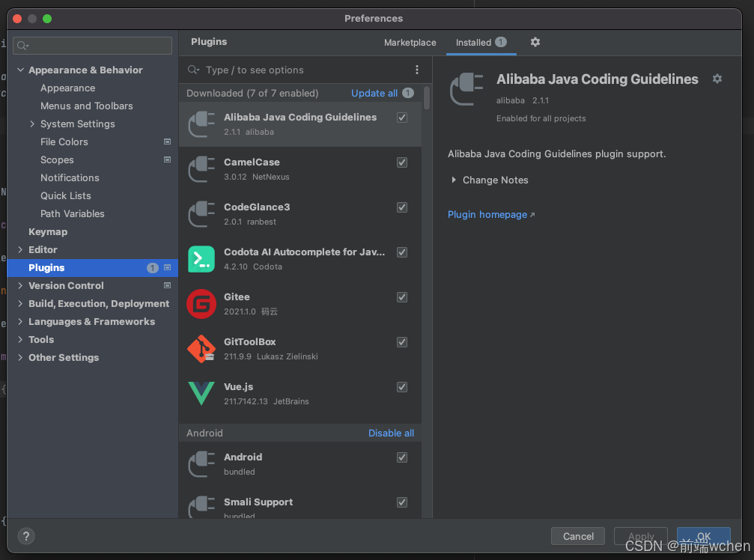Click the OK button
Viewport: 754px width, 560px height.
pos(704,536)
